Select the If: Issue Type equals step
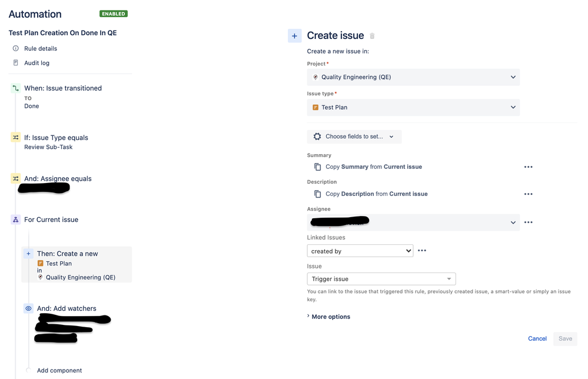Viewport: 588px width, 379px height. [56, 138]
